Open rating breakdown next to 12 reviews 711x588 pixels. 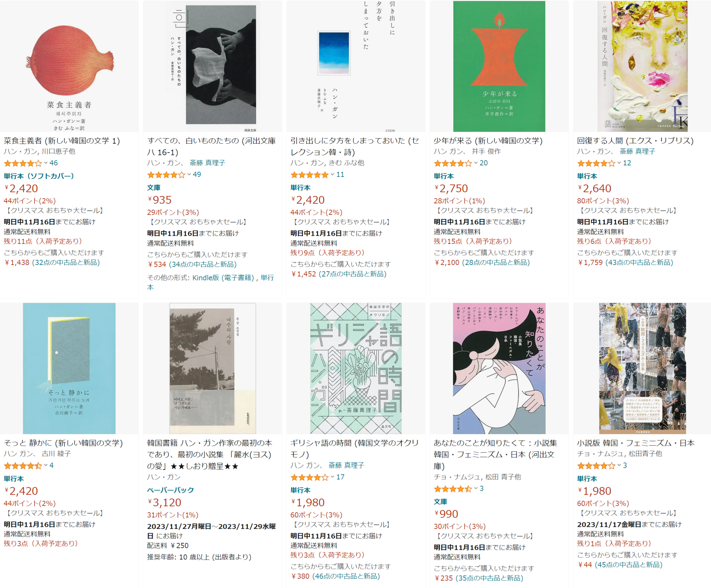pyautogui.click(x=619, y=163)
